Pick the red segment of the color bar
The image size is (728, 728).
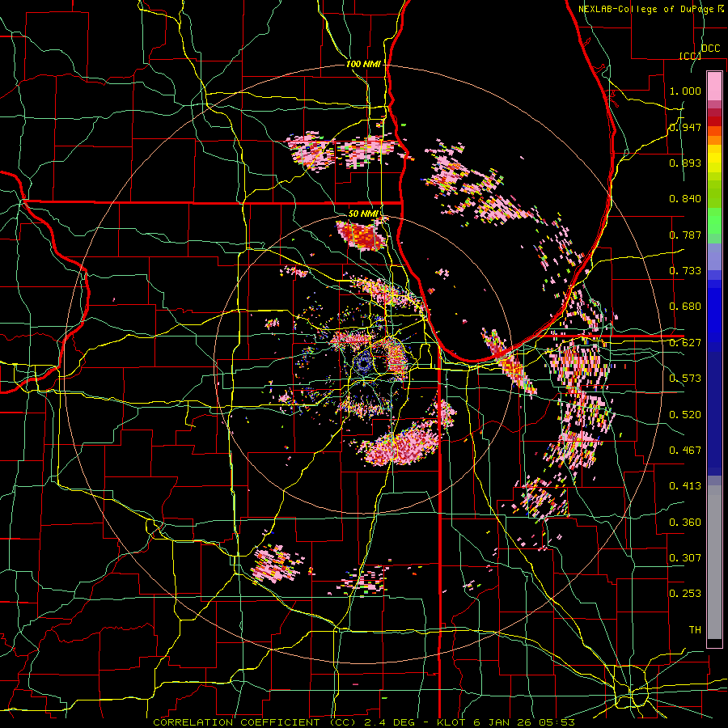(714, 121)
